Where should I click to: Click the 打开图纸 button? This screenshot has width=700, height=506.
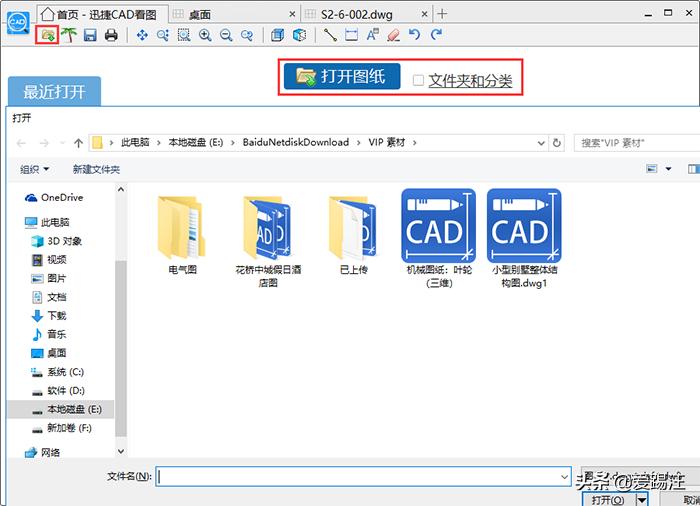click(342, 76)
